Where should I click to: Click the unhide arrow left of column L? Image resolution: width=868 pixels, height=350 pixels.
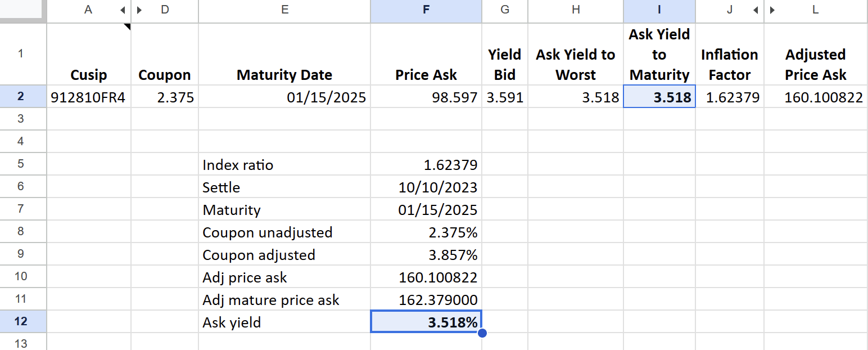click(773, 10)
